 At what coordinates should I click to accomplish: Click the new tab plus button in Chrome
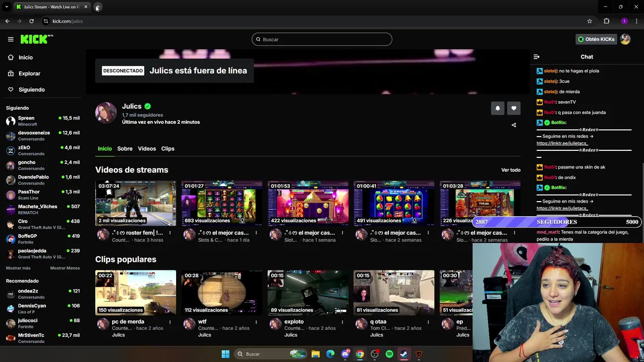[x=98, y=7]
